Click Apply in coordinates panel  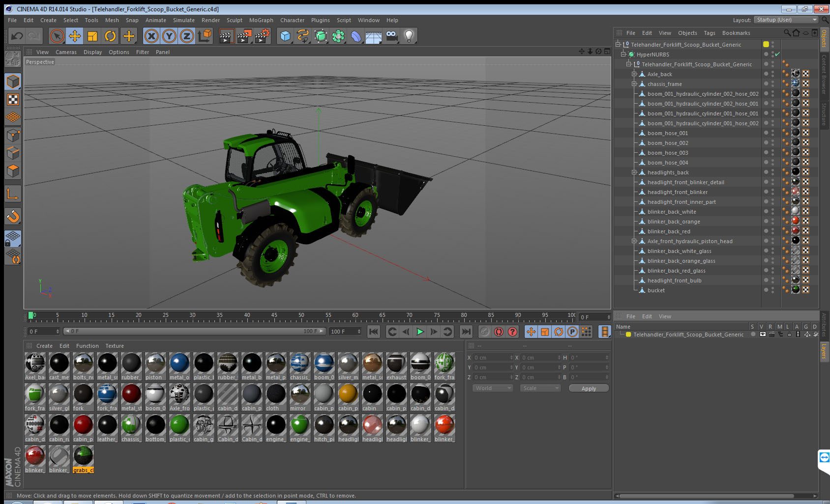(x=589, y=389)
